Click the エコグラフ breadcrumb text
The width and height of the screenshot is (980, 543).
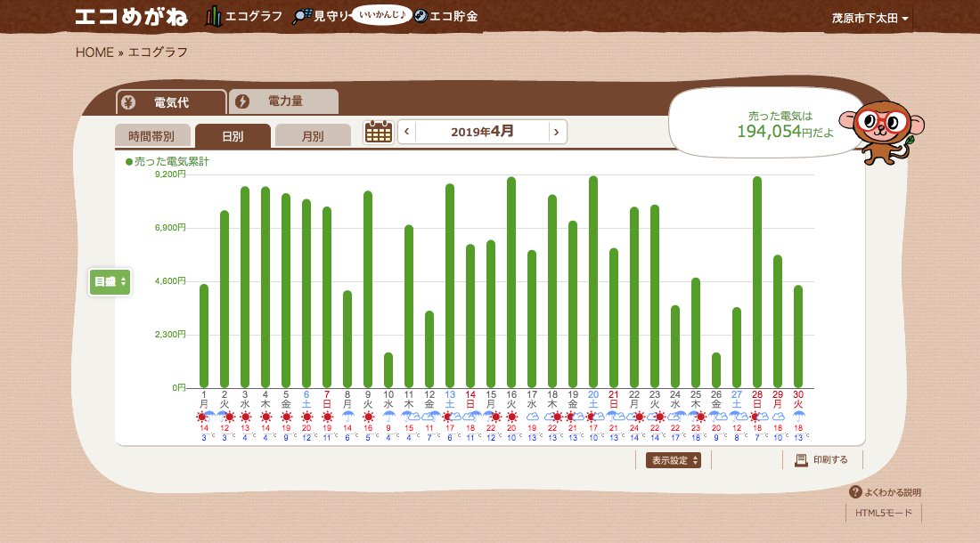(158, 53)
